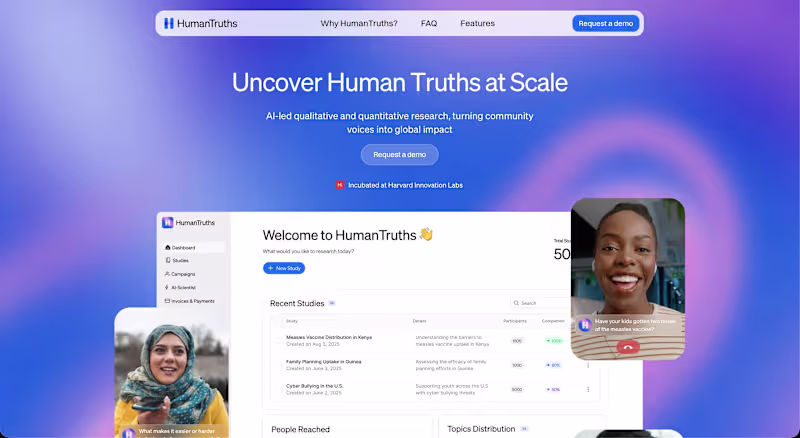Open the Family Planning Uptake in Guinea study
Image resolution: width=800 pixels, height=438 pixels.
click(x=323, y=361)
